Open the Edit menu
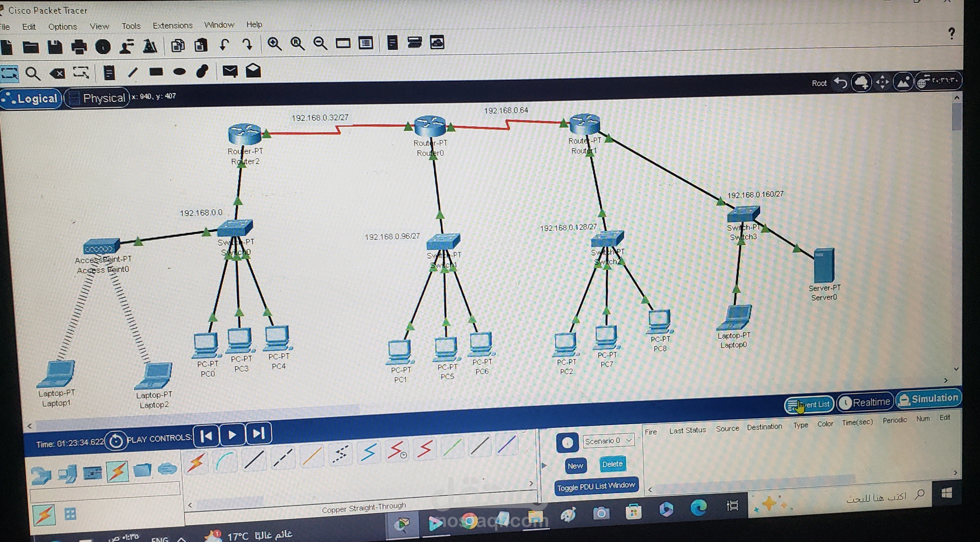 pyautogui.click(x=29, y=27)
